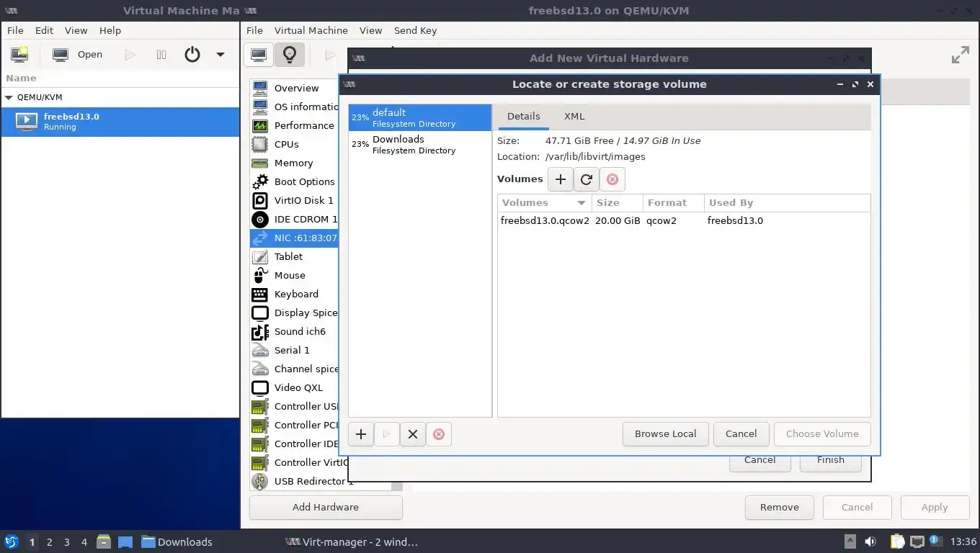Click Remove button in VM details
This screenshot has width=980, height=553.
tap(779, 507)
